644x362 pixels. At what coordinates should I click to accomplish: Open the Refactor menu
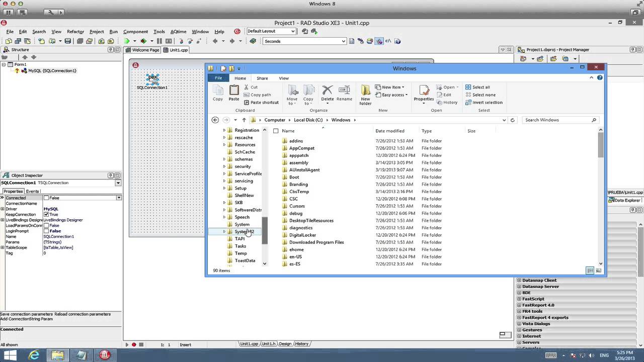click(x=75, y=31)
